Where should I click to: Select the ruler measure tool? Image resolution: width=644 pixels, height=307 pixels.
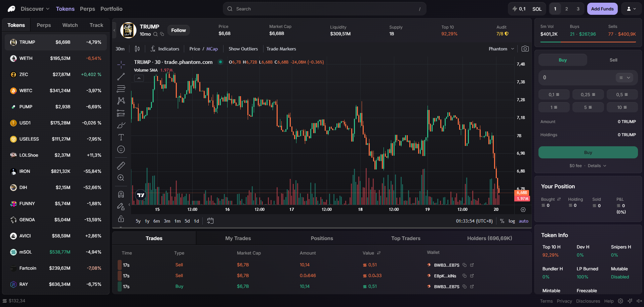(x=121, y=165)
